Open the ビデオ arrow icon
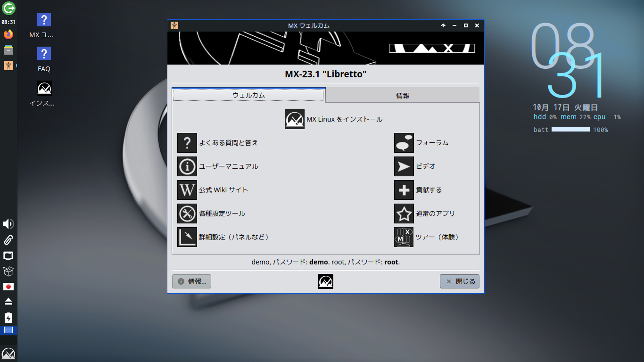This screenshot has height=362, width=644. (x=404, y=166)
